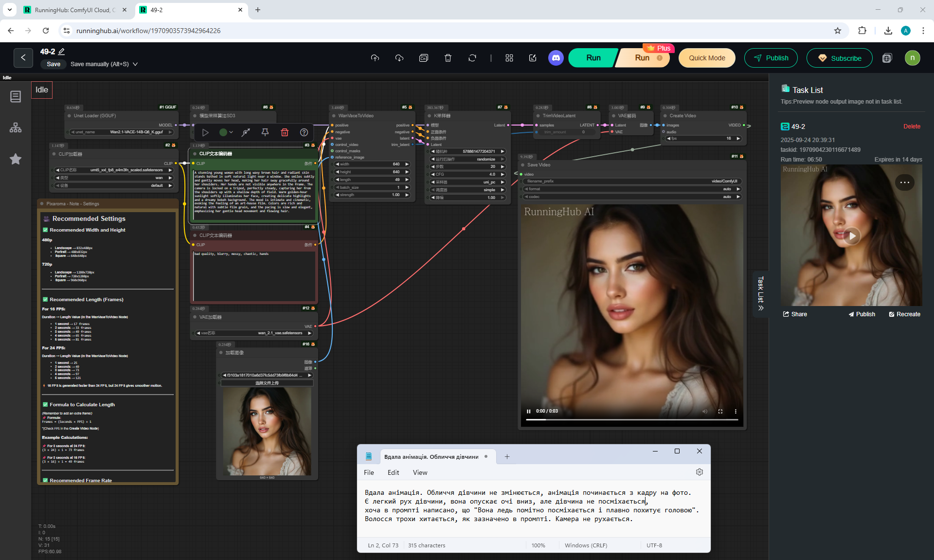Click the red trash icon on node toolbar
Viewport: 934px width, 560px height.
285,132
